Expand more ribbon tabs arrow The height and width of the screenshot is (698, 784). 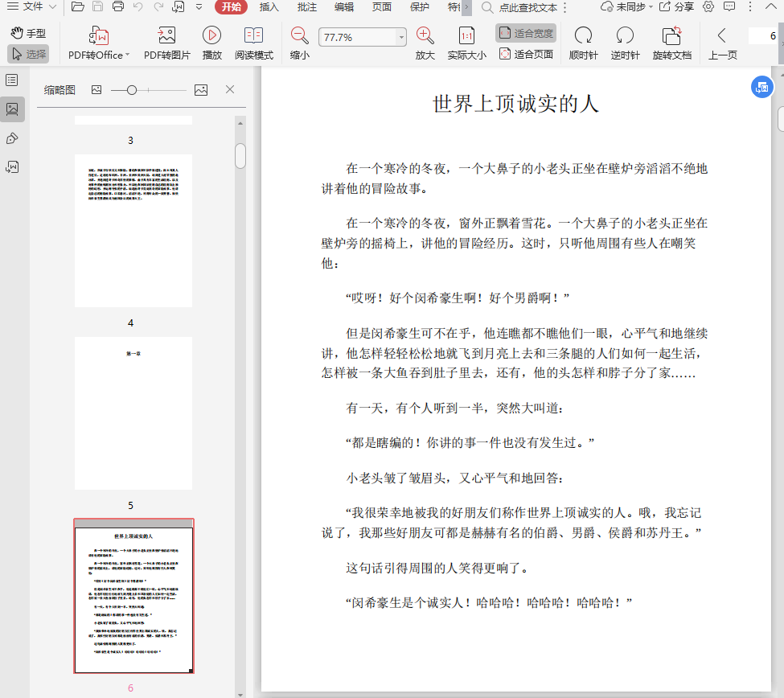pyautogui.click(x=466, y=7)
